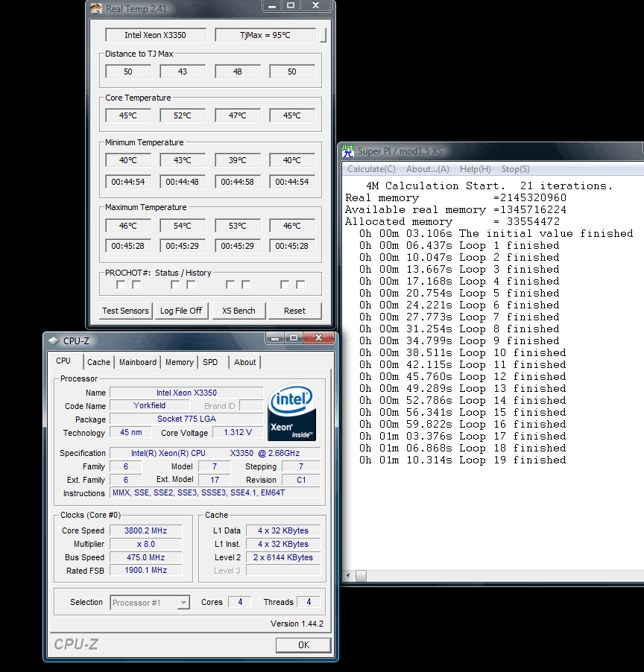644x672 pixels.
Task: Open the Mainboard tab
Action: tap(138, 362)
